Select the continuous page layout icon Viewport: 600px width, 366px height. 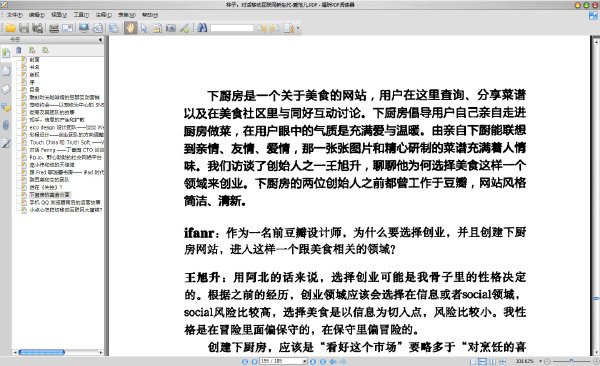483,361
